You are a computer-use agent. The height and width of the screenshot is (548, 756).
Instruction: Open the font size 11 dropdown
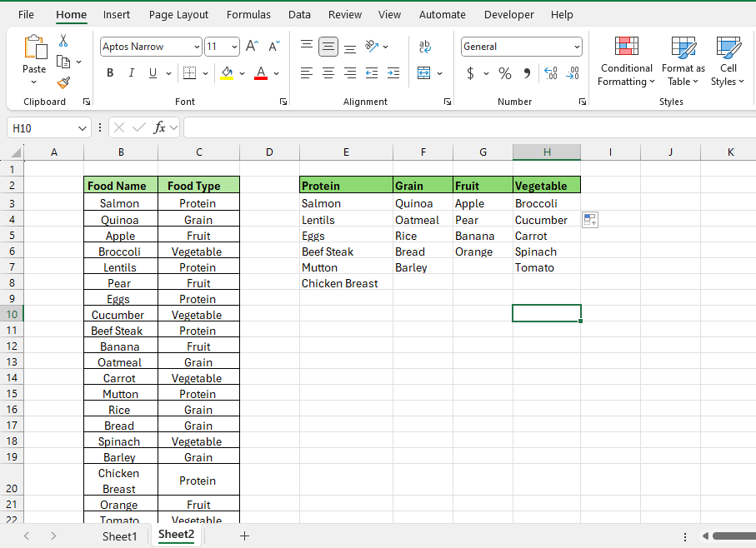point(234,47)
